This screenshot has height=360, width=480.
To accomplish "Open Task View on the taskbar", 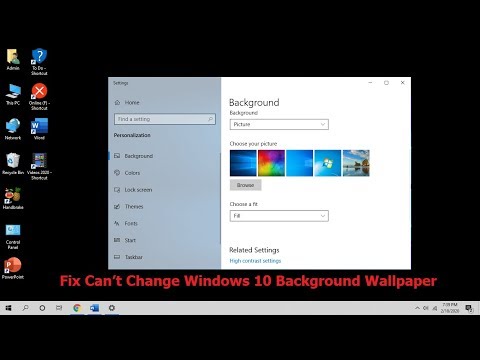I will point(59,308).
